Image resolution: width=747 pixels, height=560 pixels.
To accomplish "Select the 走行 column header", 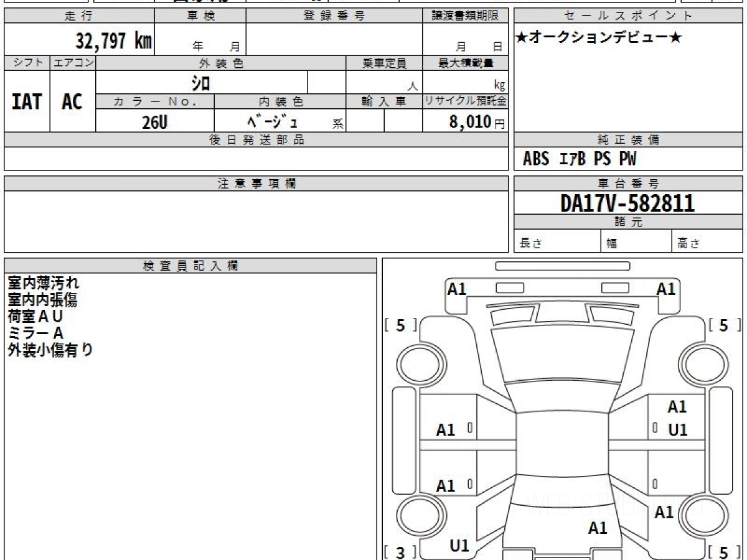I will (79, 16).
